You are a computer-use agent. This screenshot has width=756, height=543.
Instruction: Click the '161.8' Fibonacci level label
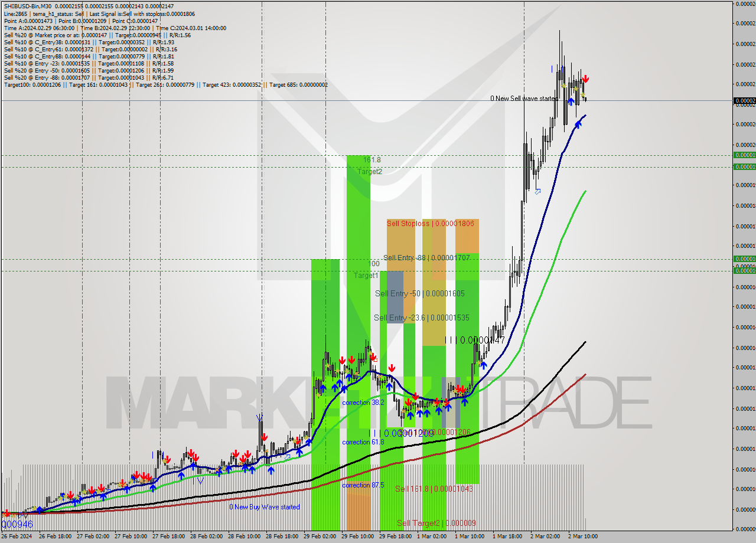(372, 160)
